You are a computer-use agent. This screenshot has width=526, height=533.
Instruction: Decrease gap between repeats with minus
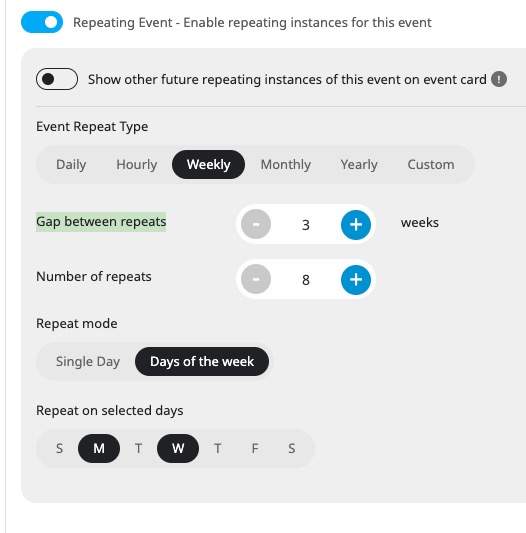pyautogui.click(x=256, y=224)
